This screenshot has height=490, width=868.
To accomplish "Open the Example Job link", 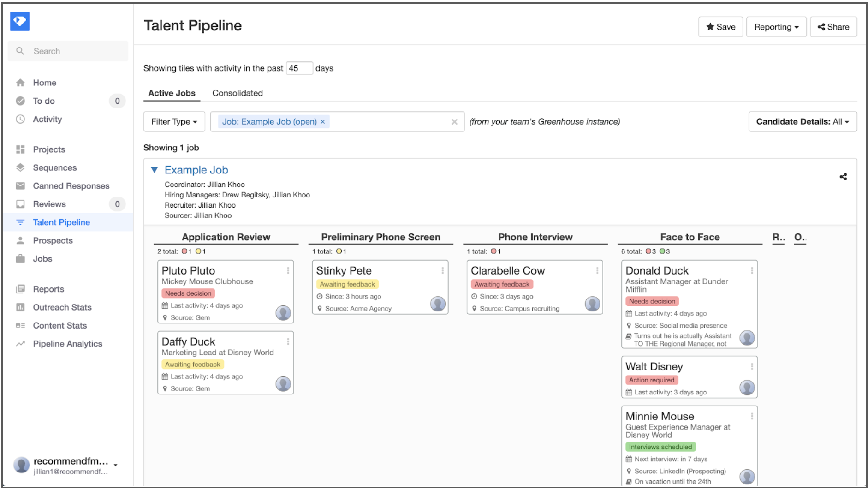I will pos(196,170).
